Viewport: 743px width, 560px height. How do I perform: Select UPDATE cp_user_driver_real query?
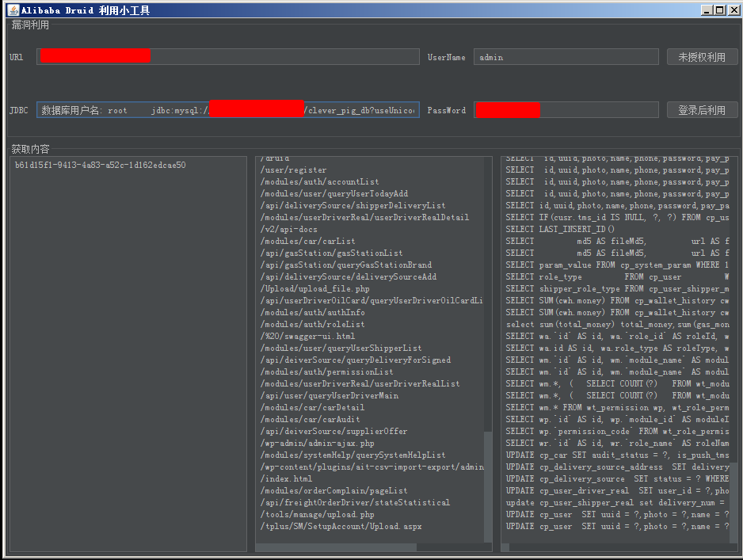(x=617, y=490)
